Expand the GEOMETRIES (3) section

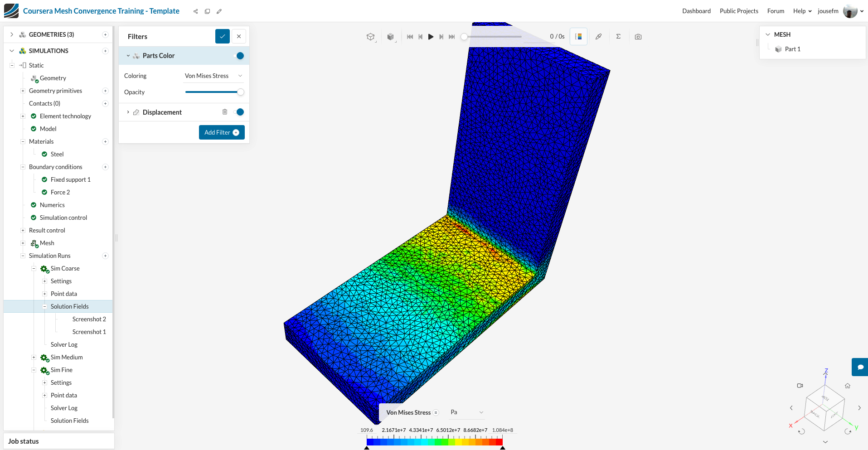12,34
